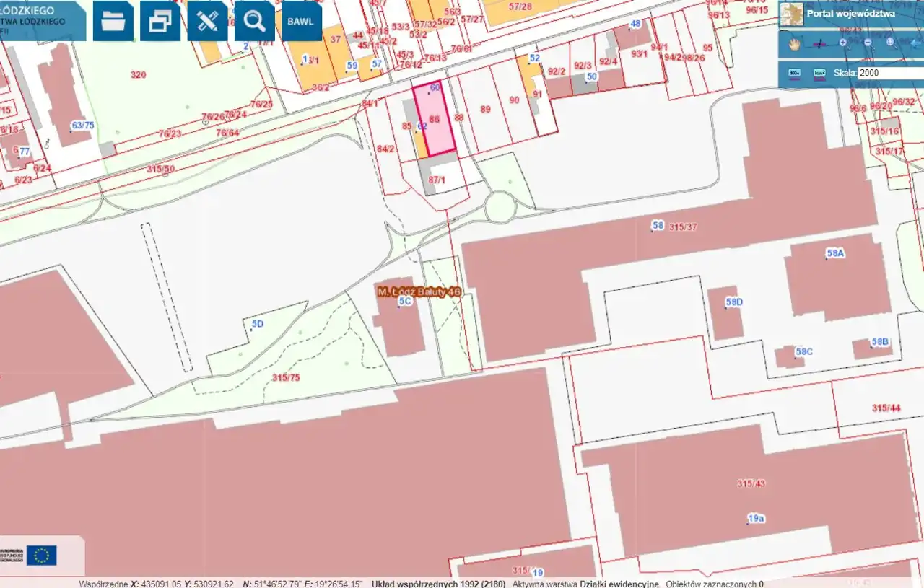The width and height of the screenshot is (924, 588).
Task: Click parcel label 76/23
Action: (170, 133)
